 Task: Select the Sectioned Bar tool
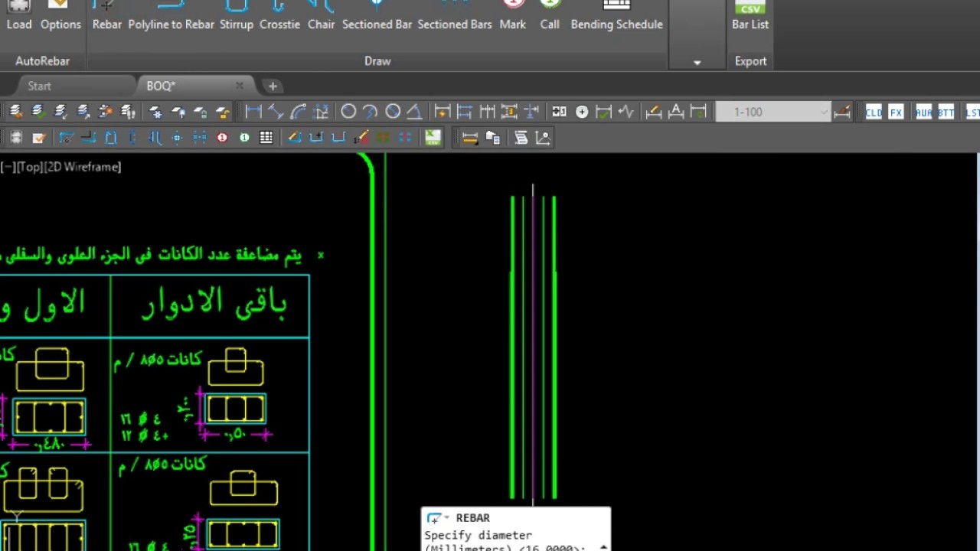[377, 15]
